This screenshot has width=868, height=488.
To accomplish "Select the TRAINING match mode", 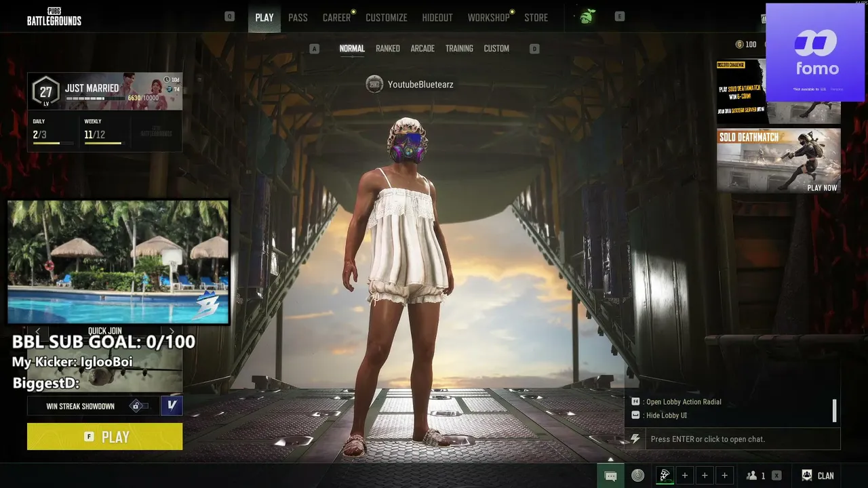I will [459, 49].
